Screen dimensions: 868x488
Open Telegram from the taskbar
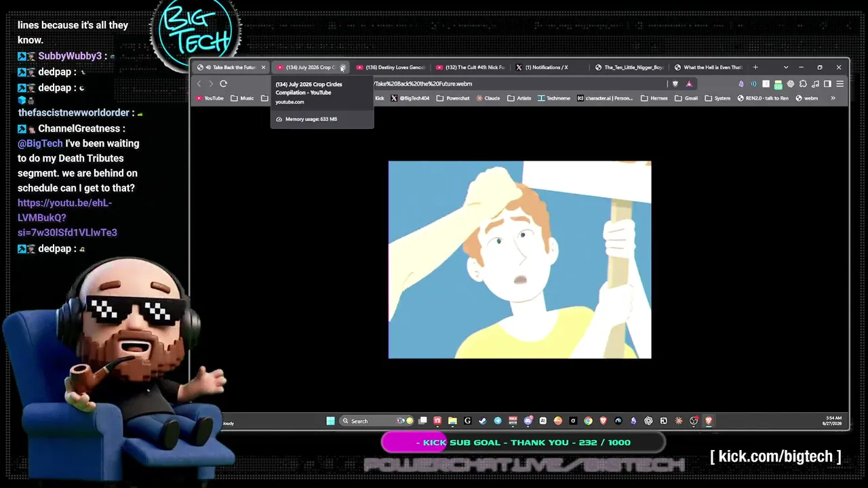(x=498, y=421)
